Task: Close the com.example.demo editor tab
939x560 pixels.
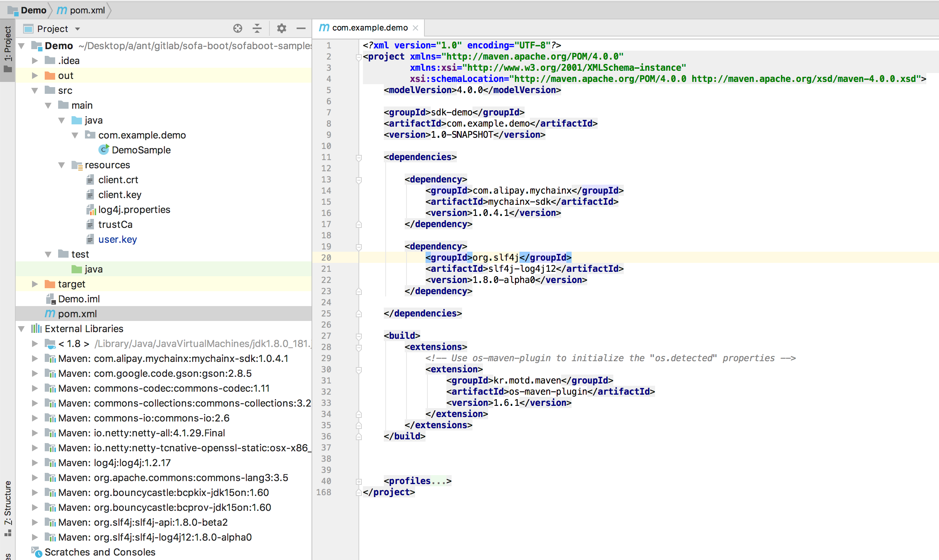Action: 415,28
